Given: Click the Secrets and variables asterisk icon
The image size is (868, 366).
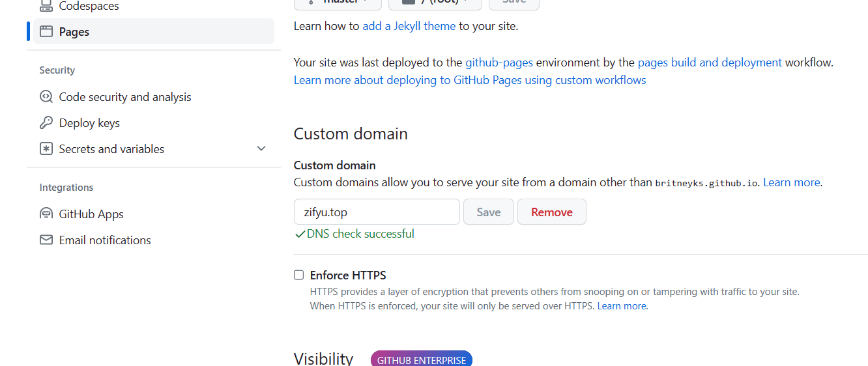Looking at the screenshot, I should point(46,149).
